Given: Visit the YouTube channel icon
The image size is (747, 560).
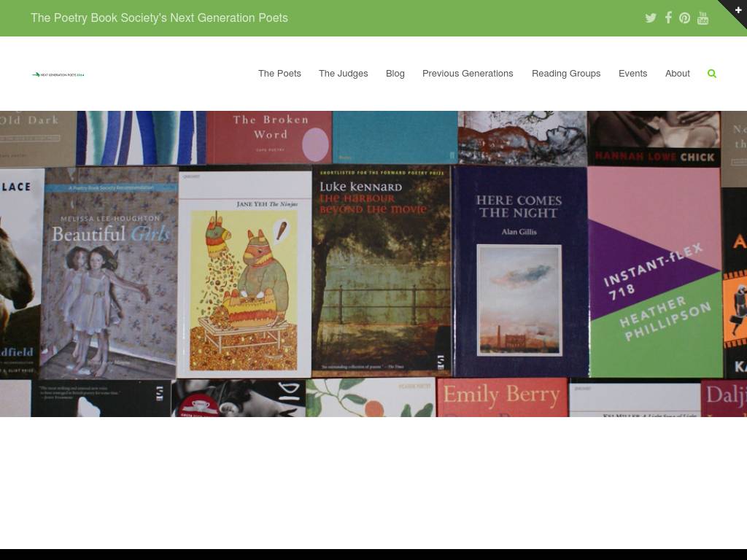Looking at the screenshot, I should click(x=703, y=18).
